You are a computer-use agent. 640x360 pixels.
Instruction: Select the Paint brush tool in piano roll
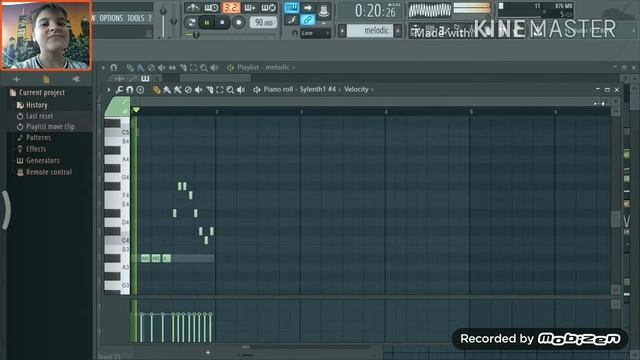coord(167,90)
